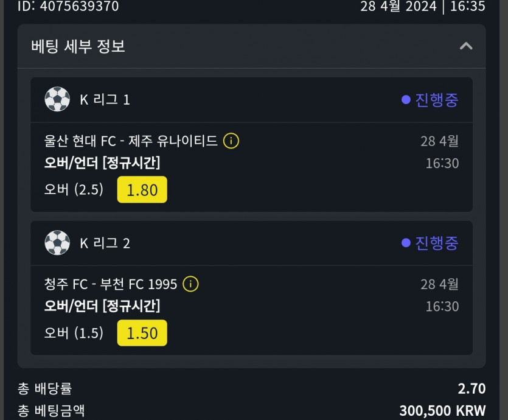Select the 1.50 odds badge
Image resolution: width=508 pixels, height=420 pixels.
pyautogui.click(x=142, y=333)
